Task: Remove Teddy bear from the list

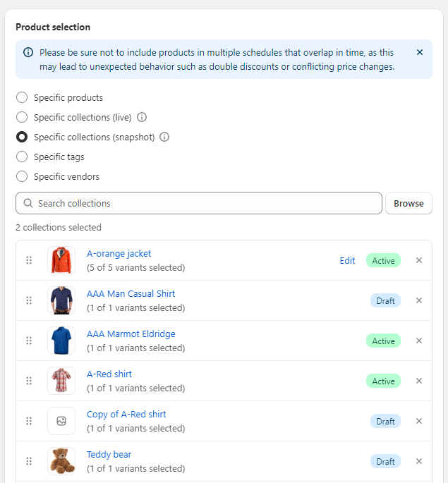Action: [x=419, y=461]
